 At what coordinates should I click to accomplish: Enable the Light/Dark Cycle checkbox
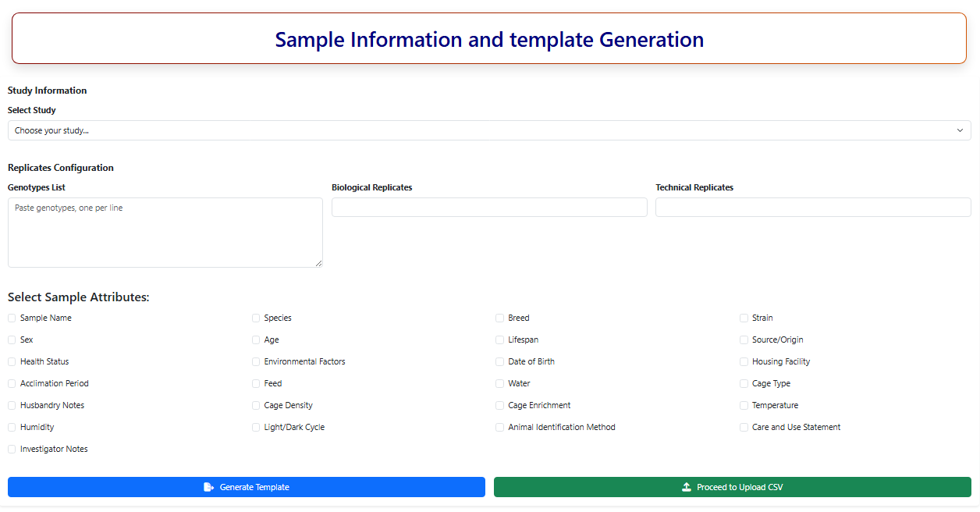[256, 428]
